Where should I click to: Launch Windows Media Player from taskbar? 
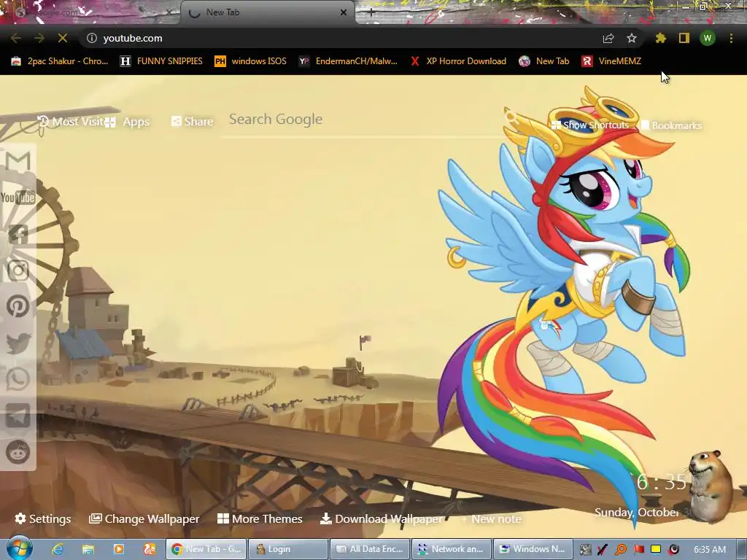pyautogui.click(x=119, y=549)
